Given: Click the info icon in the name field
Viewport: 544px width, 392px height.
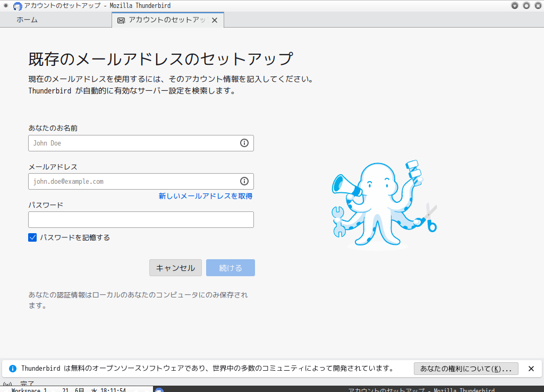Looking at the screenshot, I should pyautogui.click(x=244, y=143).
